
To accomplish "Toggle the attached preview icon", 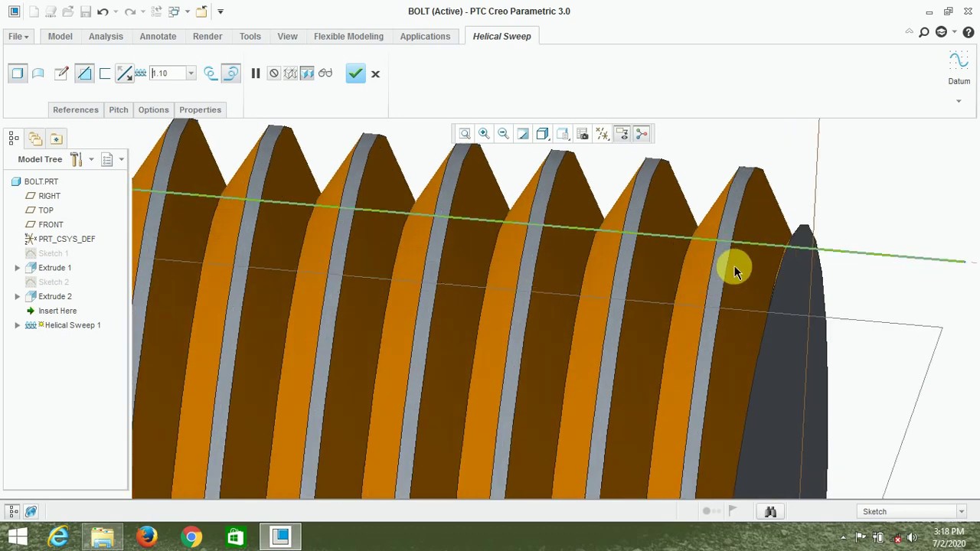I will (x=307, y=73).
